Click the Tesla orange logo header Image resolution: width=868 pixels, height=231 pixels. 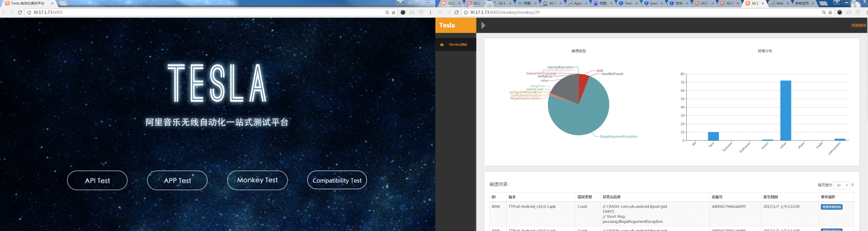click(456, 25)
